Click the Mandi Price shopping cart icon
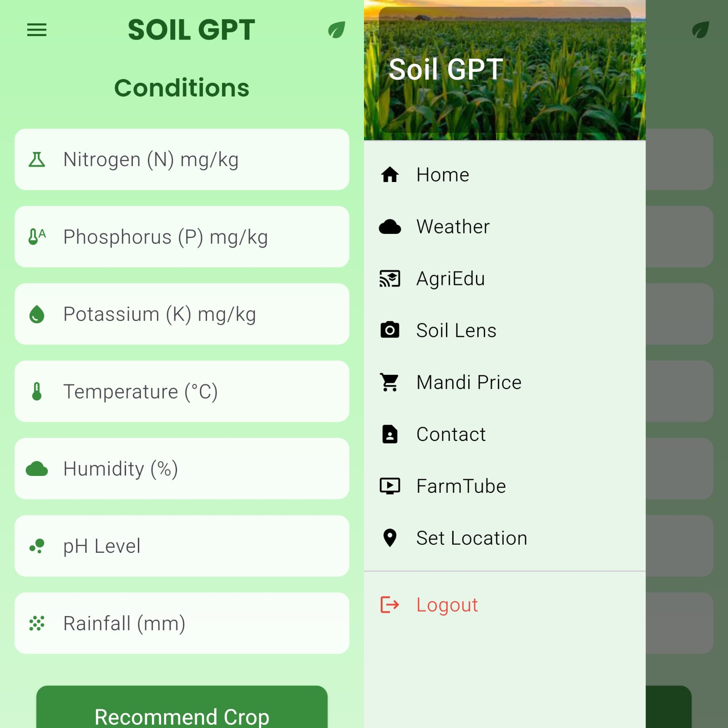The height and width of the screenshot is (728, 728). (x=390, y=382)
